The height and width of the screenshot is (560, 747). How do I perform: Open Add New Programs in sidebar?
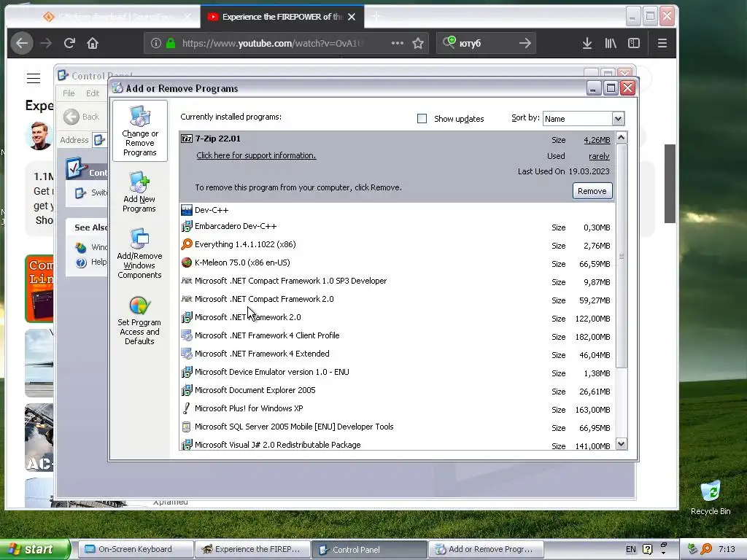(x=139, y=192)
